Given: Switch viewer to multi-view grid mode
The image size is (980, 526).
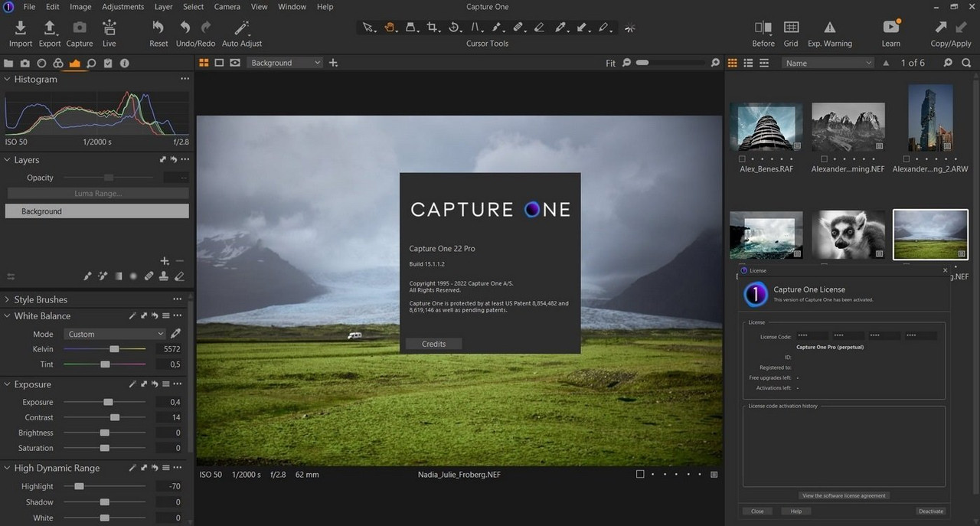Looking at the screenshot, I should point(204,63).
